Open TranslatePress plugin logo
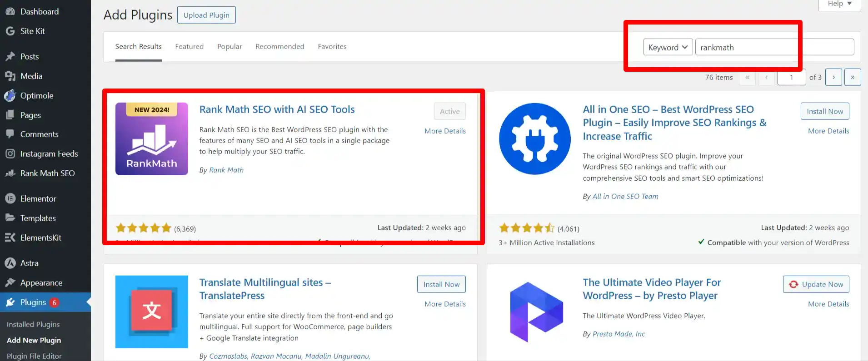The image size is (868, 361). (152, 312)
